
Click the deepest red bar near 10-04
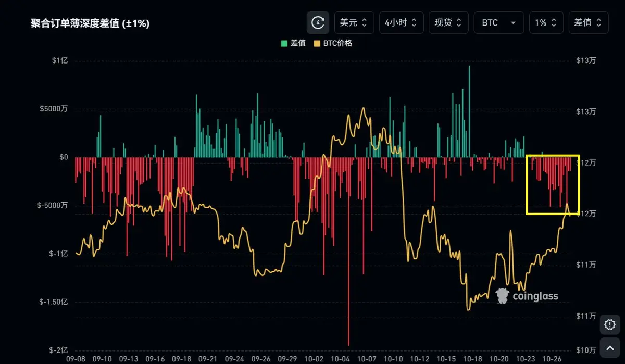coord(348,251)
